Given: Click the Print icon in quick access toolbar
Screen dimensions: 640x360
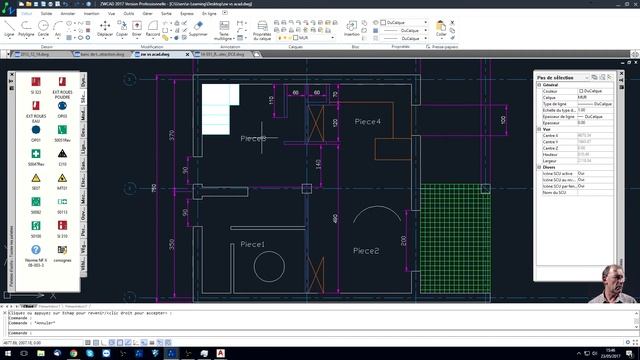Looking at the screenshot, I should [51, 4].
